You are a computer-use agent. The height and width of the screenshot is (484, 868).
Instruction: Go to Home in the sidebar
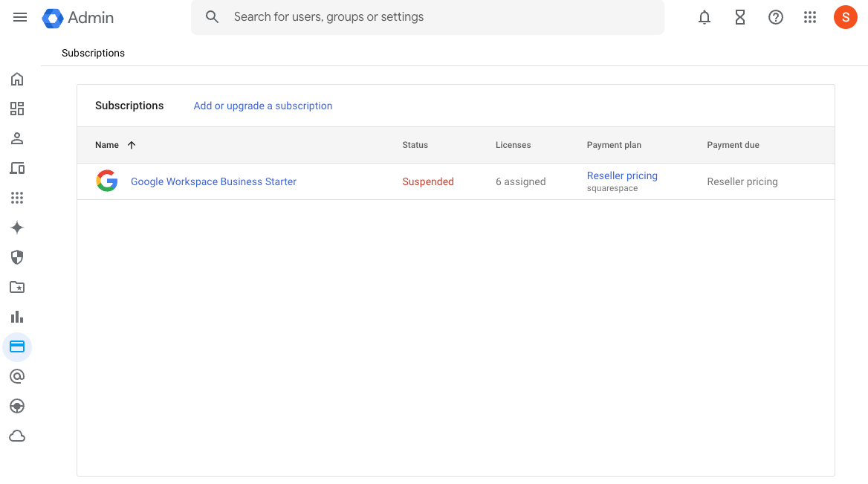click(17, 80)
